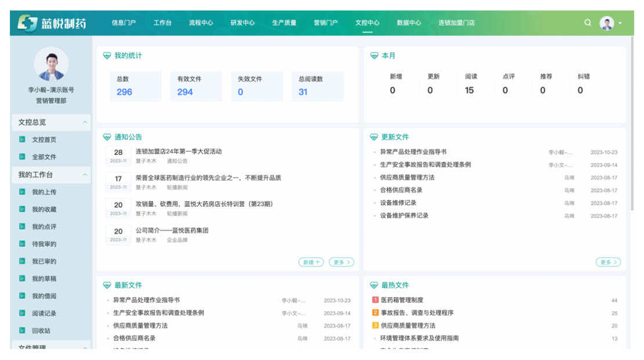Screen dimensions: 644x360
Task: Click the large profile photo in sidebar
Action: pos(51,64)
